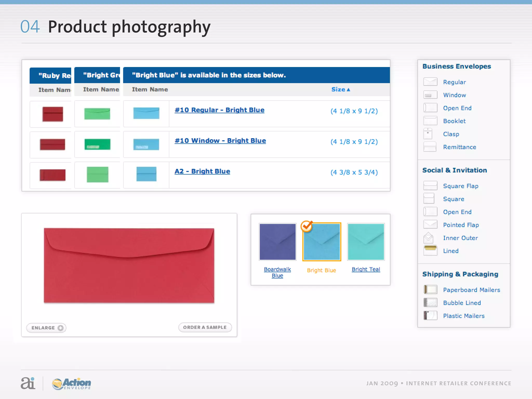Click the Business Envelopes heading
This screenshot has height=399, width=532.
click(x=457, y=66)
